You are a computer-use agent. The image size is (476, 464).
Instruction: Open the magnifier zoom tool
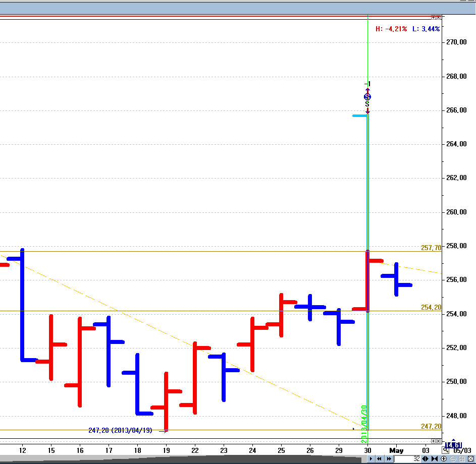446,450
